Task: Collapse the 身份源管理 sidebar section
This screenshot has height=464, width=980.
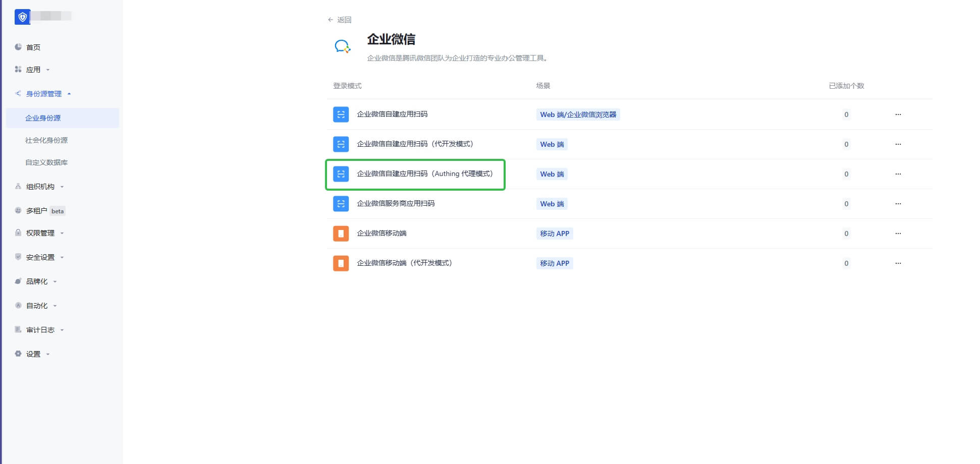Action: pos(44,94)
